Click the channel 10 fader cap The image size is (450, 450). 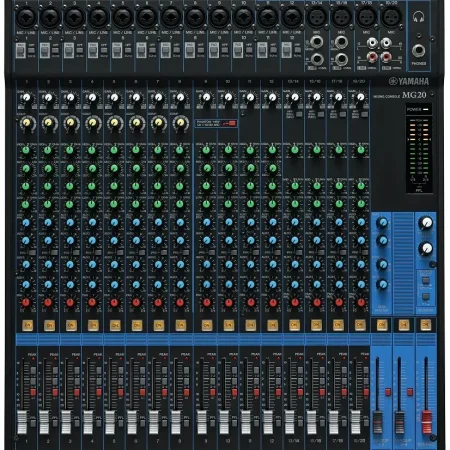click(x=224, y=422)
